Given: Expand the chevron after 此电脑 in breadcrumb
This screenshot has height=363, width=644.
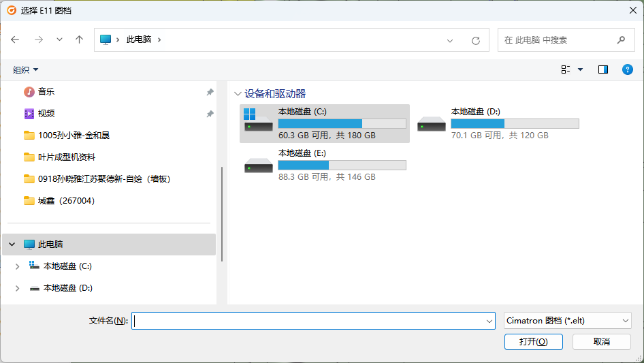Looking at the screenshot, I should 159,40.
